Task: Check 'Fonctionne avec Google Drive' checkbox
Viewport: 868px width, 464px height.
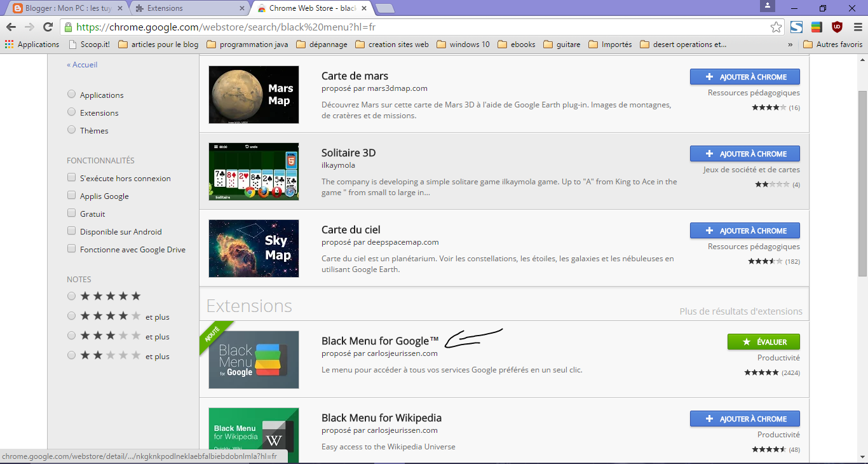Action: tap(71, 249)
